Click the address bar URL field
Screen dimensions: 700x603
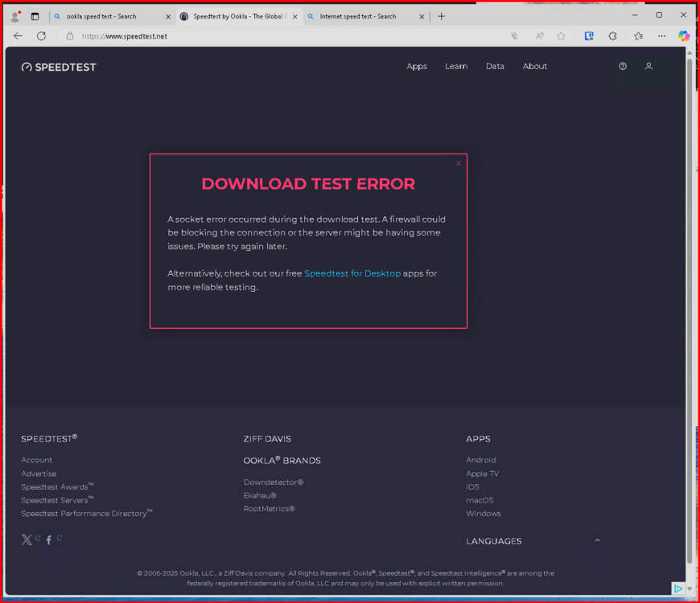point(286,36)
